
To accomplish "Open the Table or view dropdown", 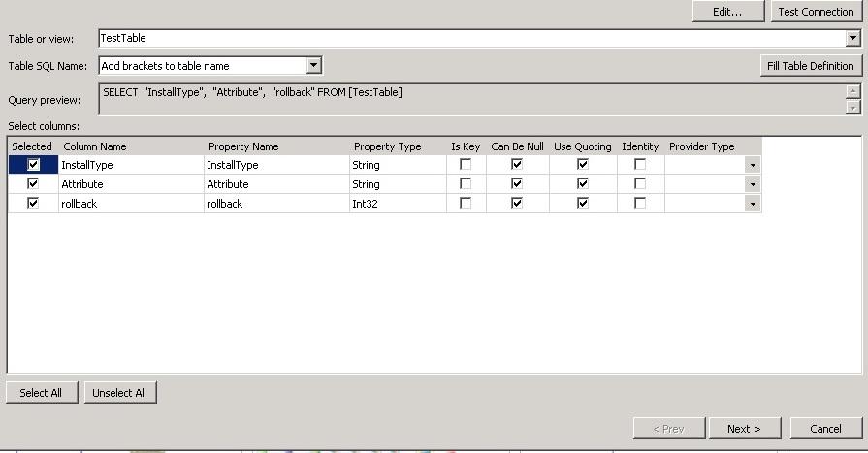I will [852, 39].
